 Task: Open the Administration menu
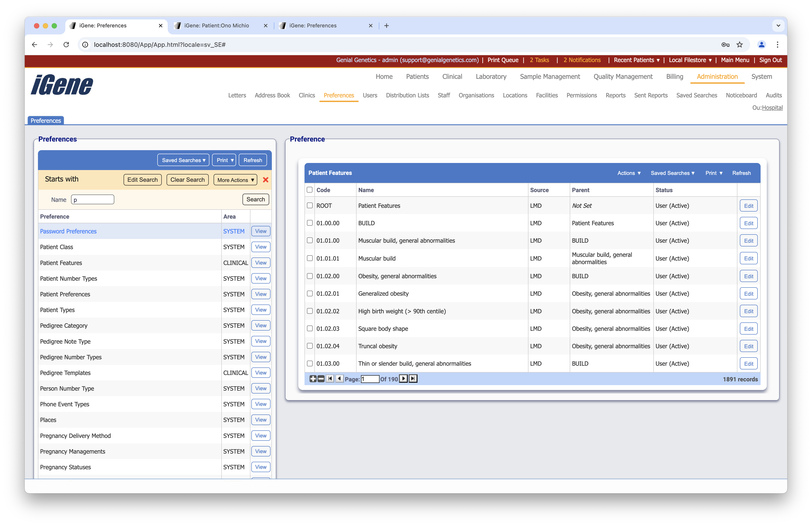717,76
